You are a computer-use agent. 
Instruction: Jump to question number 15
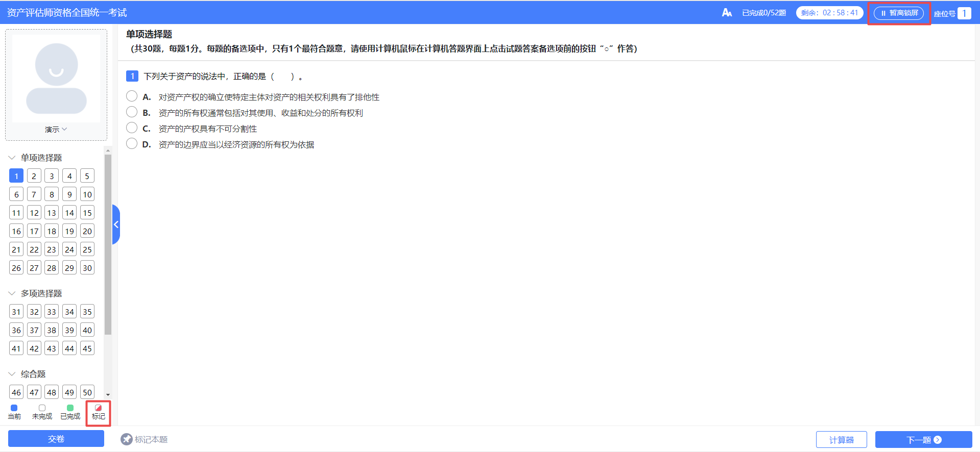click(87, 213)
